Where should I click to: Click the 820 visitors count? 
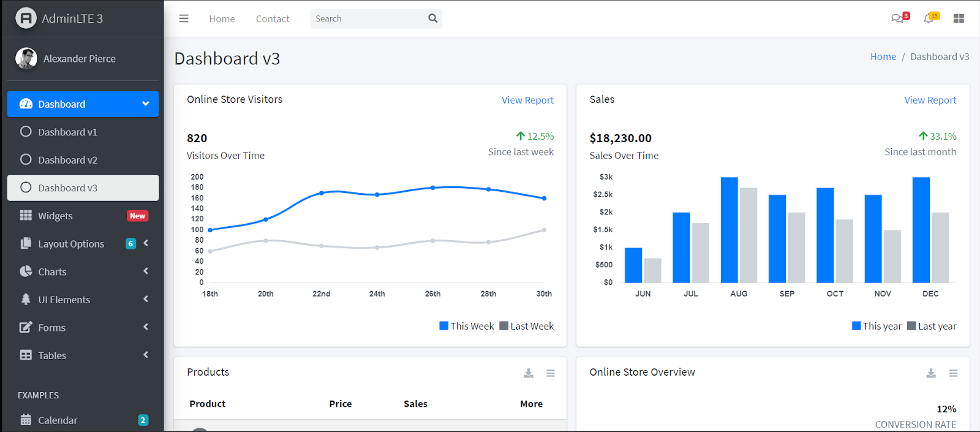(197, 138)
